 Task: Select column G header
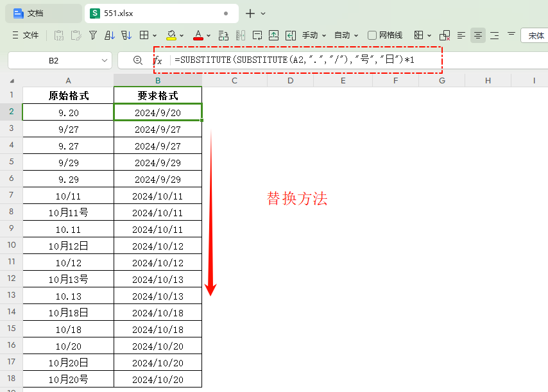441,81
